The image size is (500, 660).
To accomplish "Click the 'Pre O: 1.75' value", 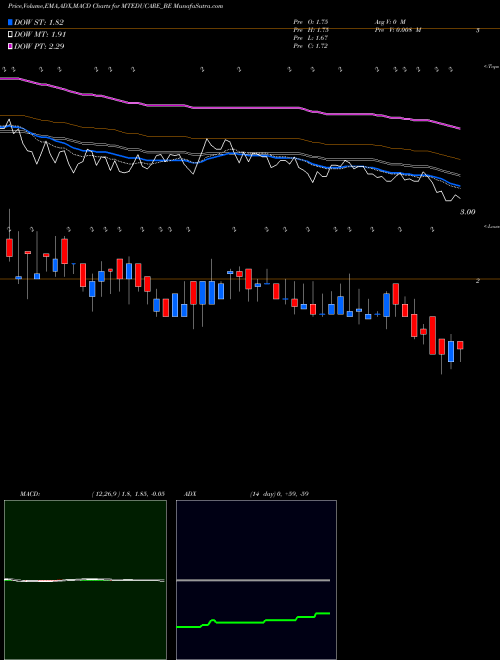I will (311, 21).
